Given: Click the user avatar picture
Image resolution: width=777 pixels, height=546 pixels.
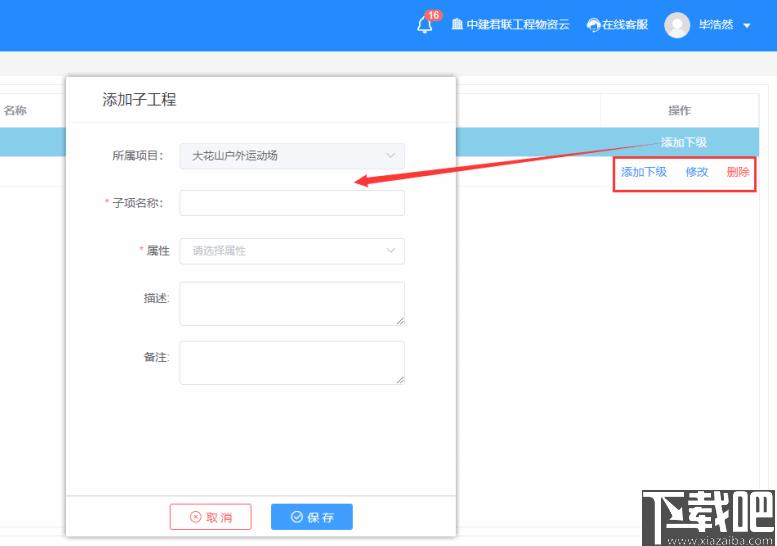Looking at the screenshot, I should 677,25.
